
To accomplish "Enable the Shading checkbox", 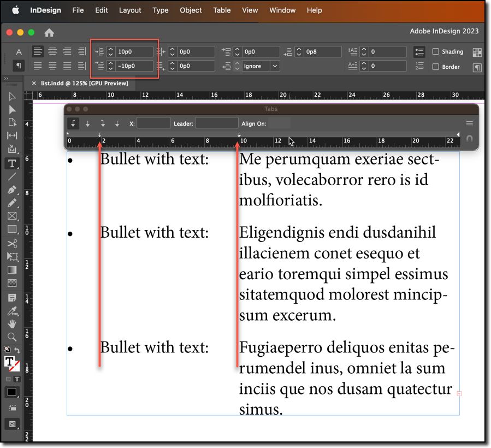I will tap(436, 51).
